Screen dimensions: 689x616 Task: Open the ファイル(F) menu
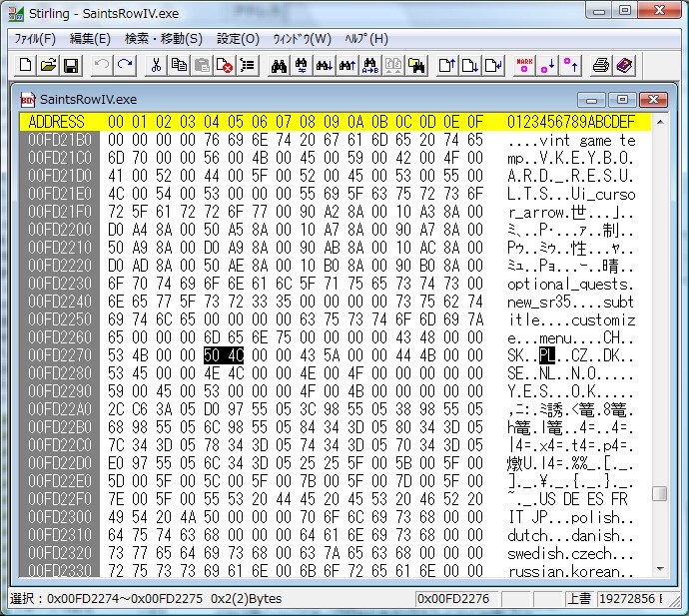pyautogui.click(x=35, y=39)
